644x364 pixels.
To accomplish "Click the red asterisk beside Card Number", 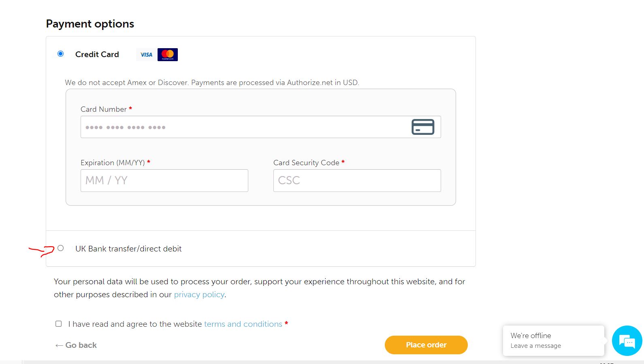I will coord(130,109).
